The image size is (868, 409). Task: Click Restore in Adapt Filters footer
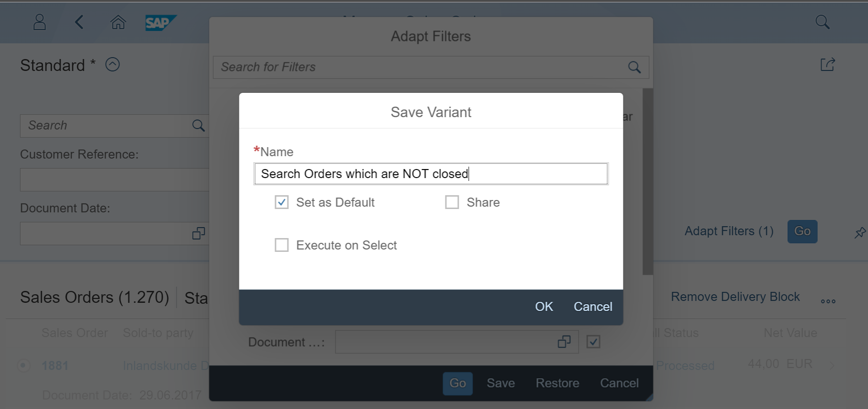click(557, 383)
